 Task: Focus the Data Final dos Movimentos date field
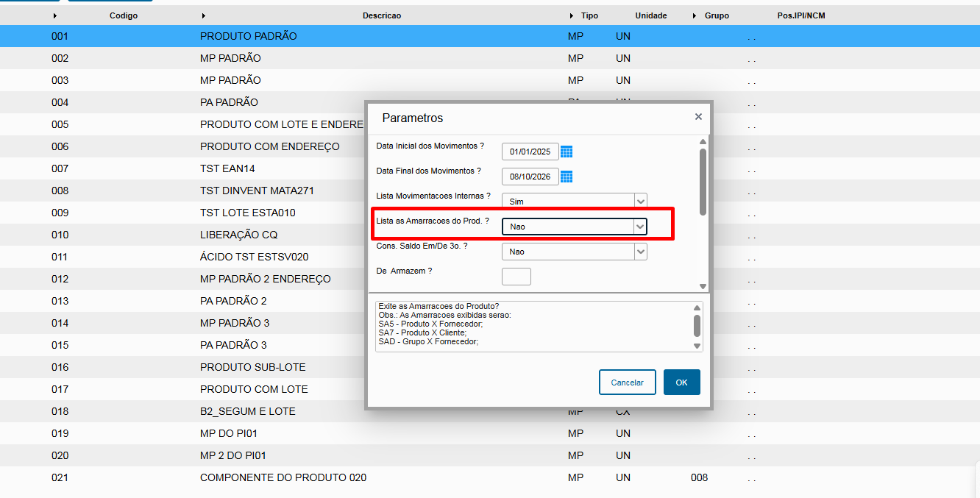pos(530,177)
